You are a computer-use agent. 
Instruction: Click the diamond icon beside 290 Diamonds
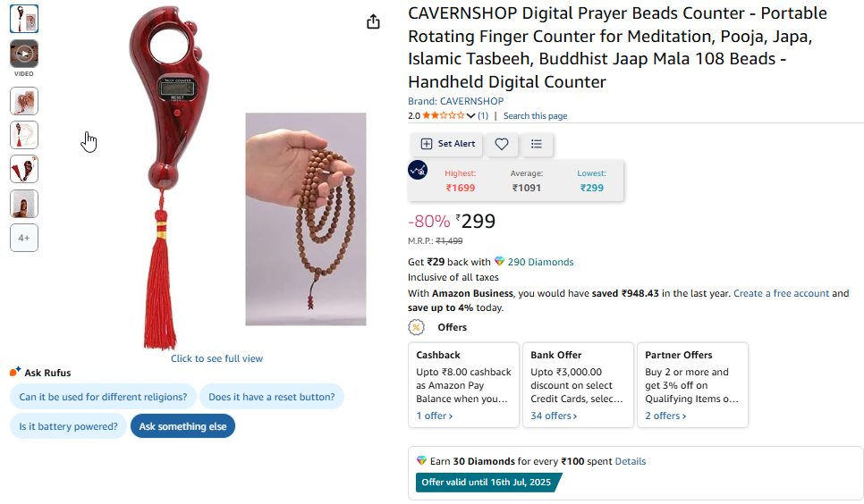(x=499, y=262)
